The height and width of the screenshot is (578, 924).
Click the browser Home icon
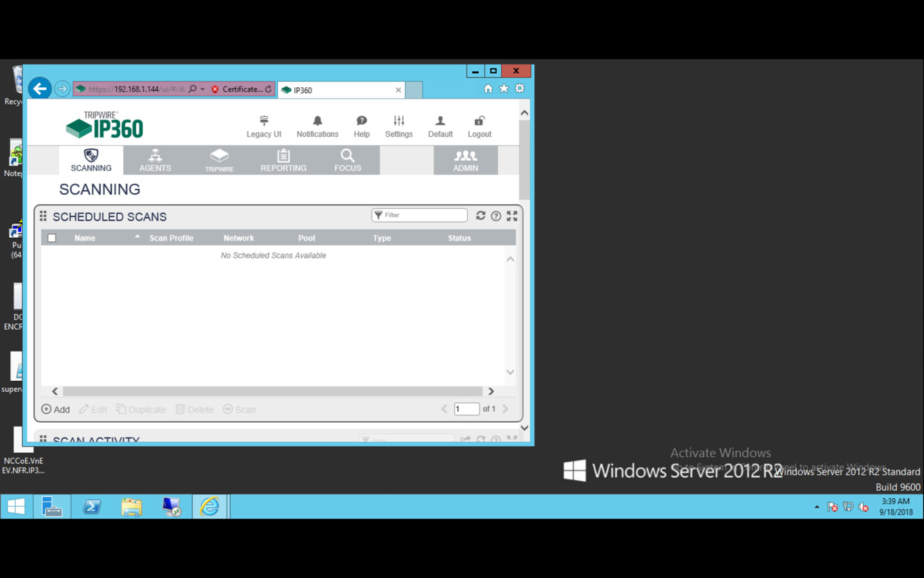coord(488,89)
